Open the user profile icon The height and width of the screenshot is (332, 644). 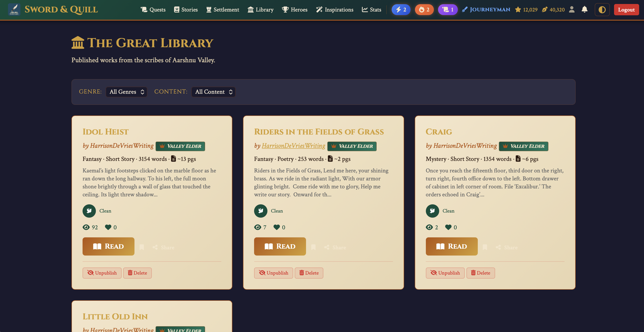coord(571,10)
